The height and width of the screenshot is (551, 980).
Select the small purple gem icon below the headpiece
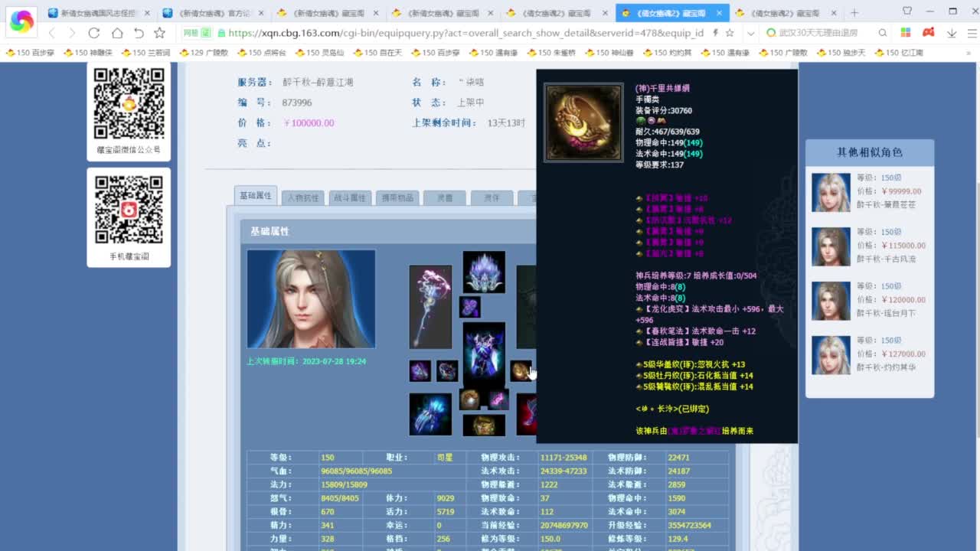point(469,307)
